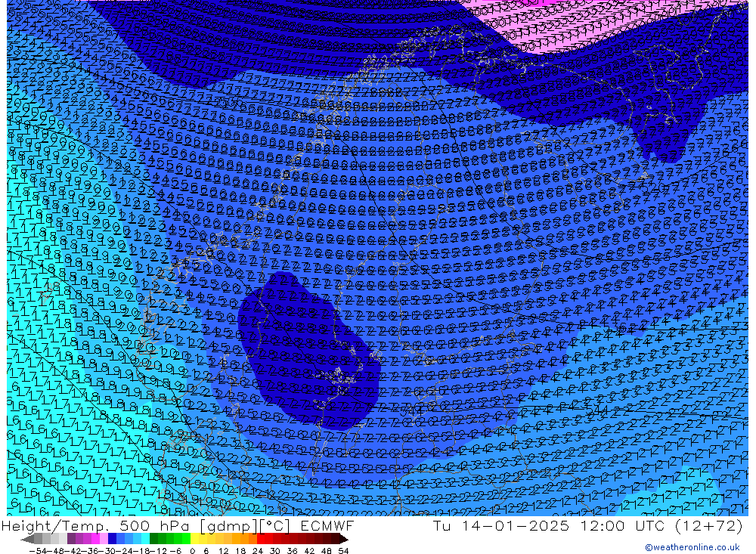Click the 'Tu 14-01-2025 12:00 UTC' timestamp
Image resolution: width=756 pixels, height=554 pixels.
click(549, 525)
